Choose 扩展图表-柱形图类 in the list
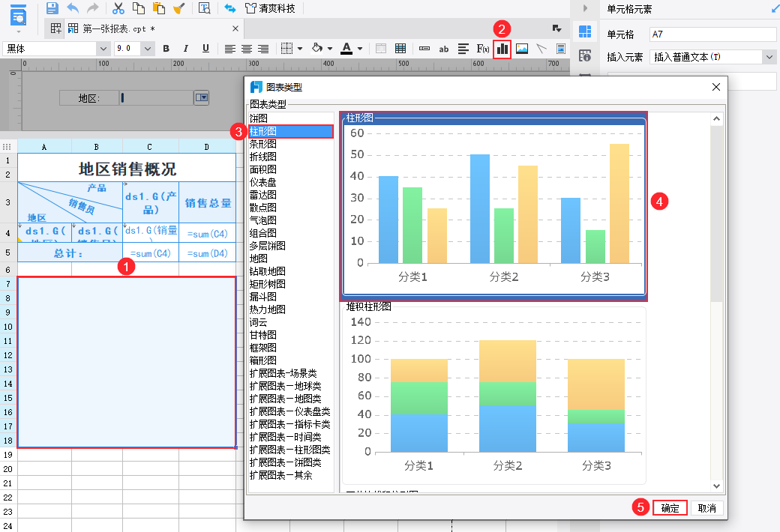The width and height of the screenshot is (780, 532). [290, 450]
